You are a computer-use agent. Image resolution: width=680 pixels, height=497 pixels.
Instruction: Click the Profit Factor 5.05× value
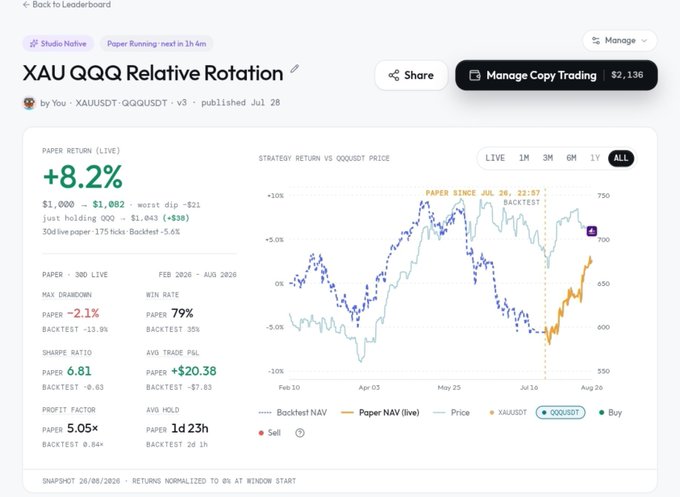pos(82,428)
